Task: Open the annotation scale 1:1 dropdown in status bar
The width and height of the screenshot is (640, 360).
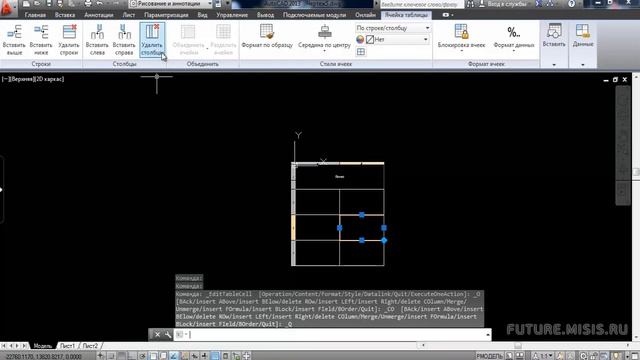Action: tap(543, 356)
